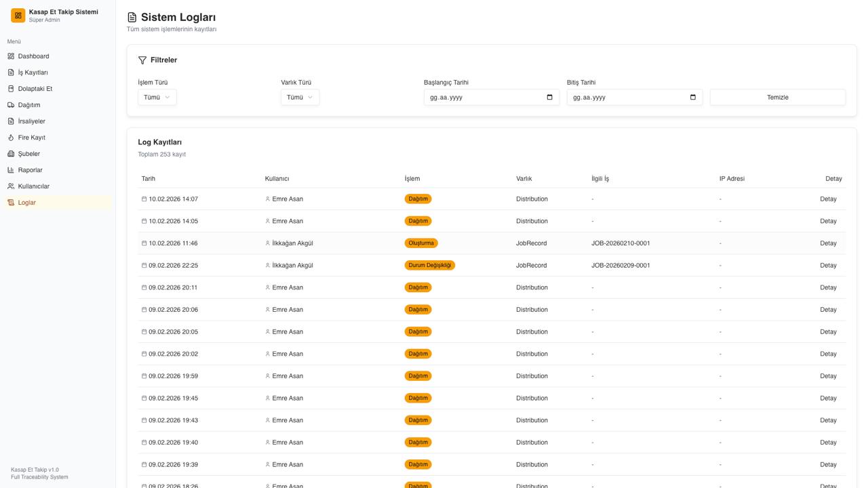868x488 pixels.
Task: Open Detay for 10.02.2026 14:07 log
Action: tap(828, 199)
